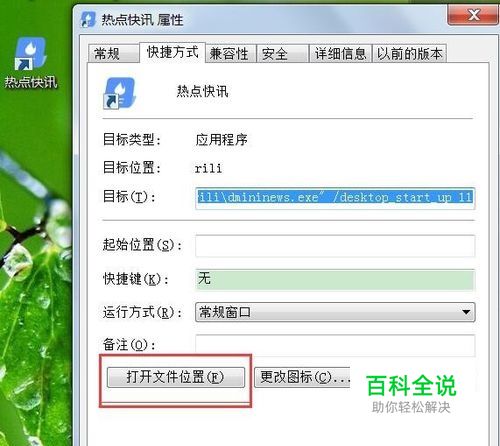Click the 起始位置(S) input field
The image size is (500, 446).
(x=335, y=246)
